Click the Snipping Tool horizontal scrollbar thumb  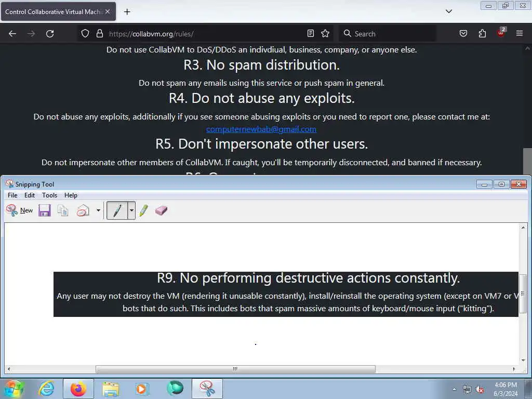[x=235, y=369]
